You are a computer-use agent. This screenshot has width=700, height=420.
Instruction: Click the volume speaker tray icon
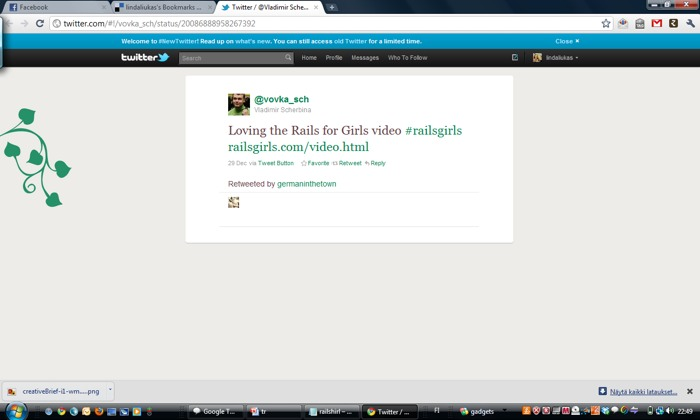[x=670, y=411]
